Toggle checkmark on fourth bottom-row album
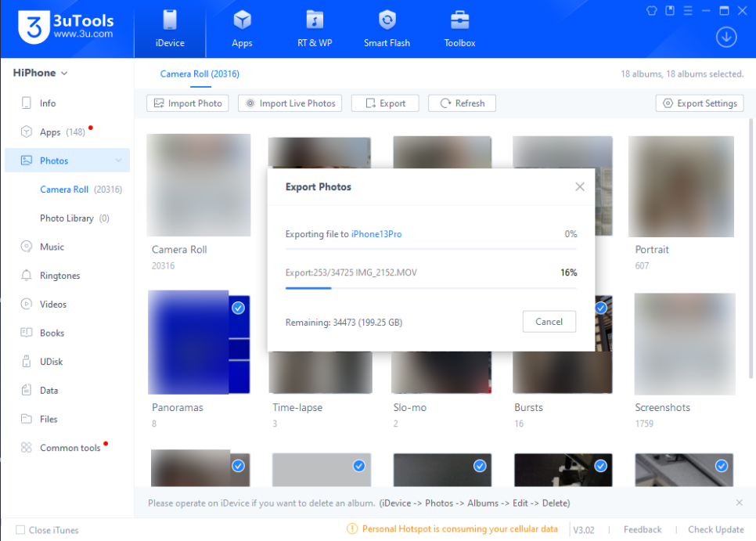The image size is (756, 541). (x=601, y=466)
